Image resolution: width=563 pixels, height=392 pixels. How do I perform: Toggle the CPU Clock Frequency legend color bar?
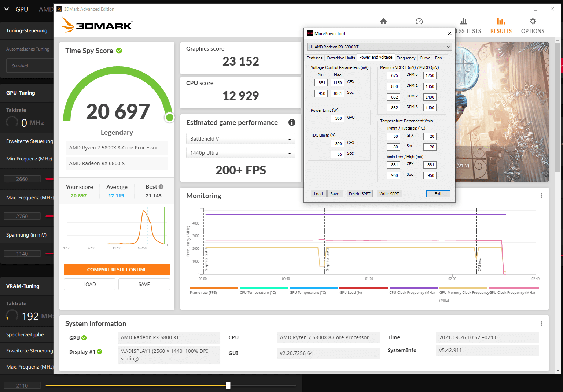click(413, 288)
